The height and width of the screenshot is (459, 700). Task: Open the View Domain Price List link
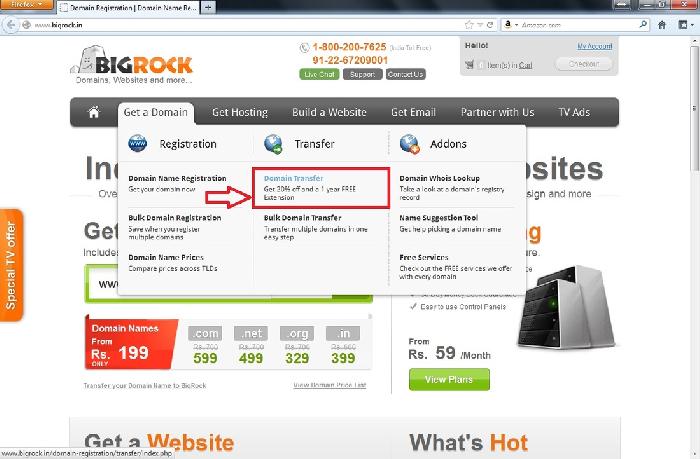(x=329, y=385)
